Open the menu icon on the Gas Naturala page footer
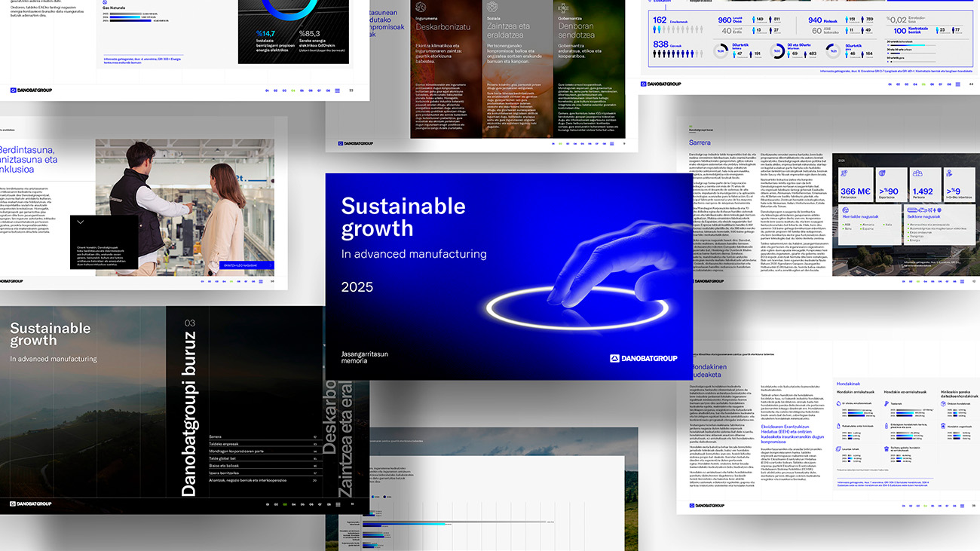980x551 pixels. click(x=336, y=90)
